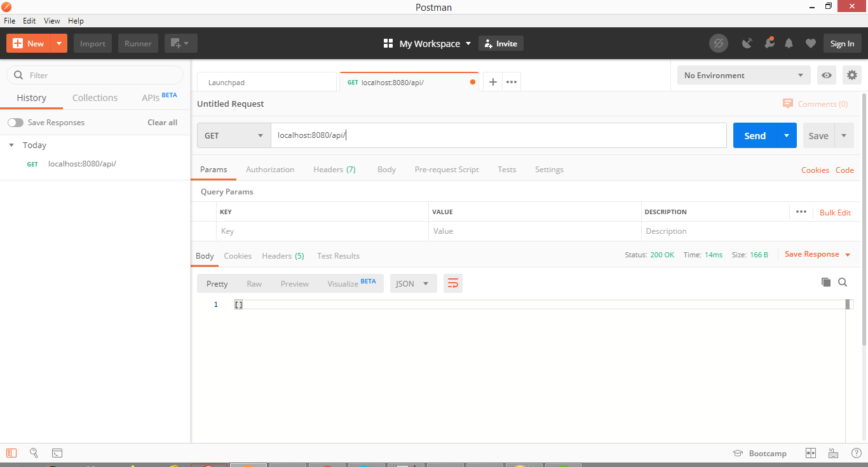Click the unsaved orange dot on request tab
Image resolution: width=868 pixels, height=467 pixels.
pyautogui.click(x=472, y=83)
